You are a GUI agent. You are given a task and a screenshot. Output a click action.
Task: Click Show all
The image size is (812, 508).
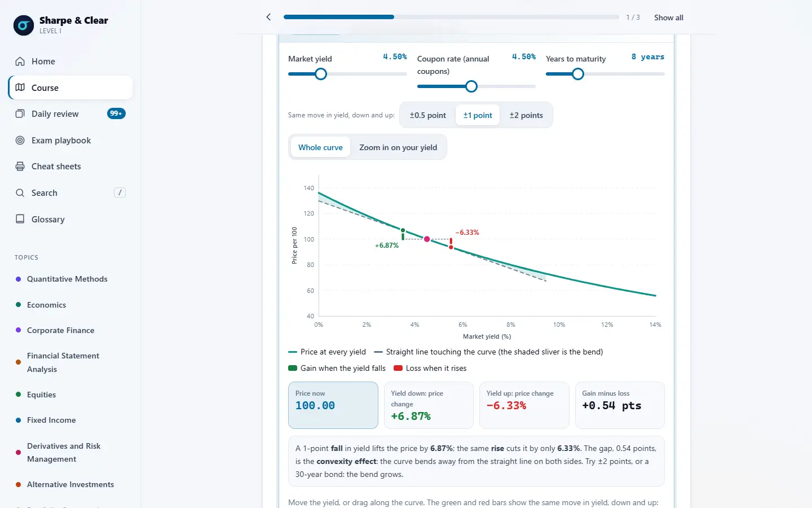(x=668, y=17)
